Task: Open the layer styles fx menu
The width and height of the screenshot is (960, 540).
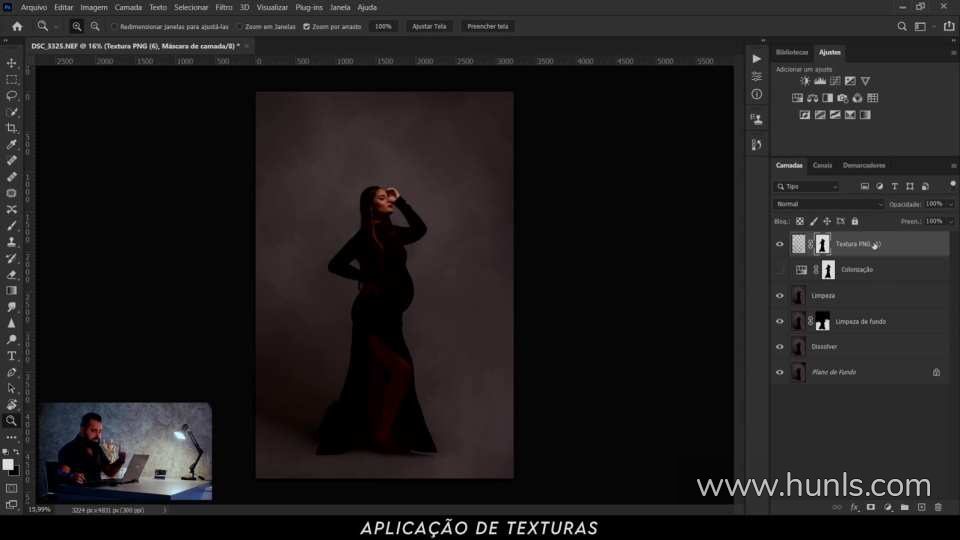Action: pyautogui.click(x=854, y=507)
